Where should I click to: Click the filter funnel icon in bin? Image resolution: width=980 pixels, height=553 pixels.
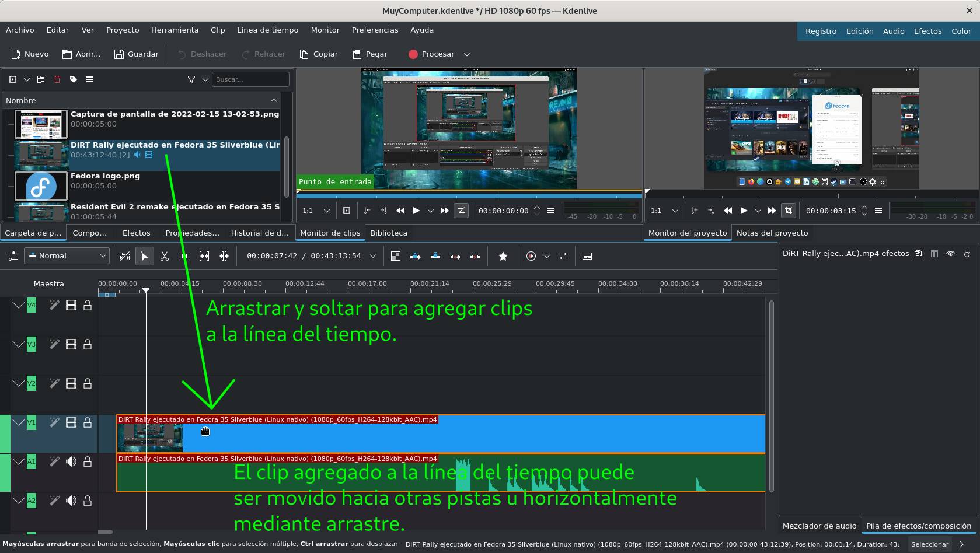tap(191, 79)
